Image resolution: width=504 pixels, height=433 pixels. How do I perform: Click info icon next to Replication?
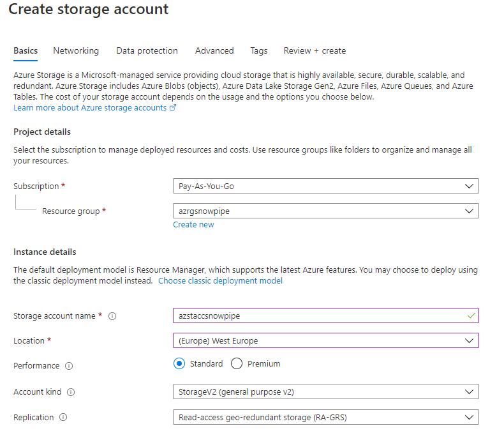tap(63, 418)
